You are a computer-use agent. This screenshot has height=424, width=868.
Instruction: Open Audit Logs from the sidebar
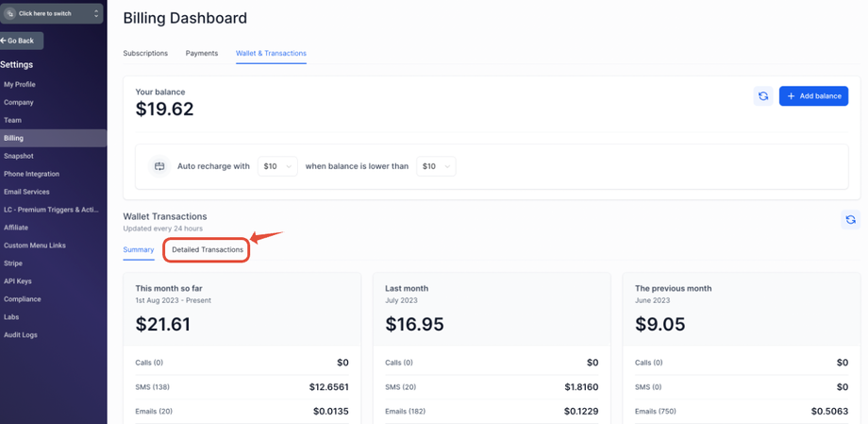point(21,335)
